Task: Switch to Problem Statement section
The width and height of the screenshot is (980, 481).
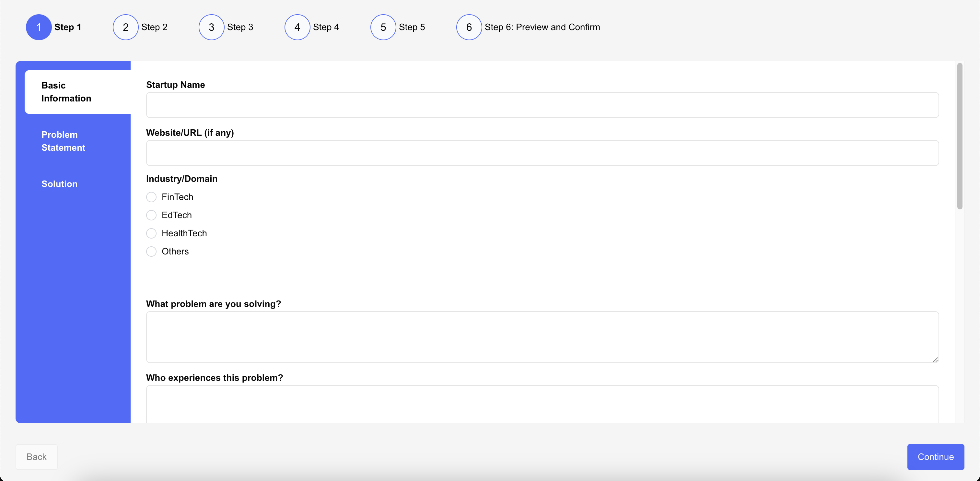Action: tap(64, 141)
